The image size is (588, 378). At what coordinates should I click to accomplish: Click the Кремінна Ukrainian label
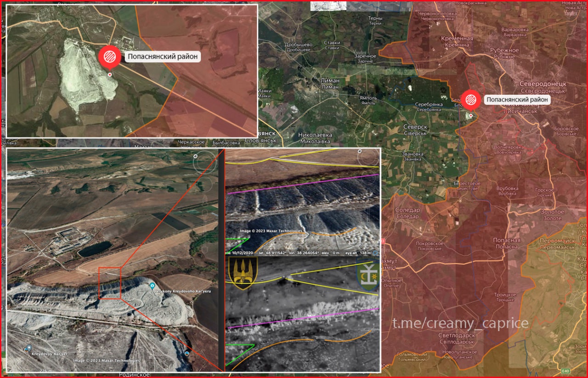point(457,45)
